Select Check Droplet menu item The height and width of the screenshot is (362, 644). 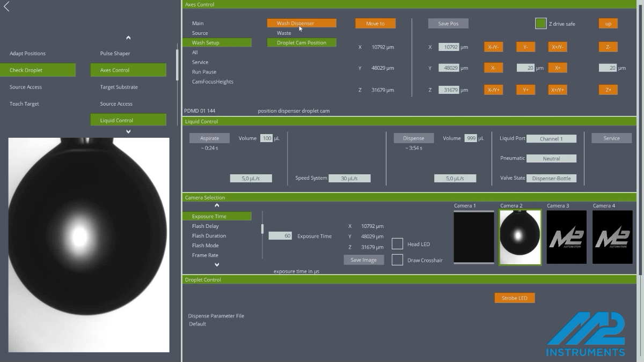(38, 70)
